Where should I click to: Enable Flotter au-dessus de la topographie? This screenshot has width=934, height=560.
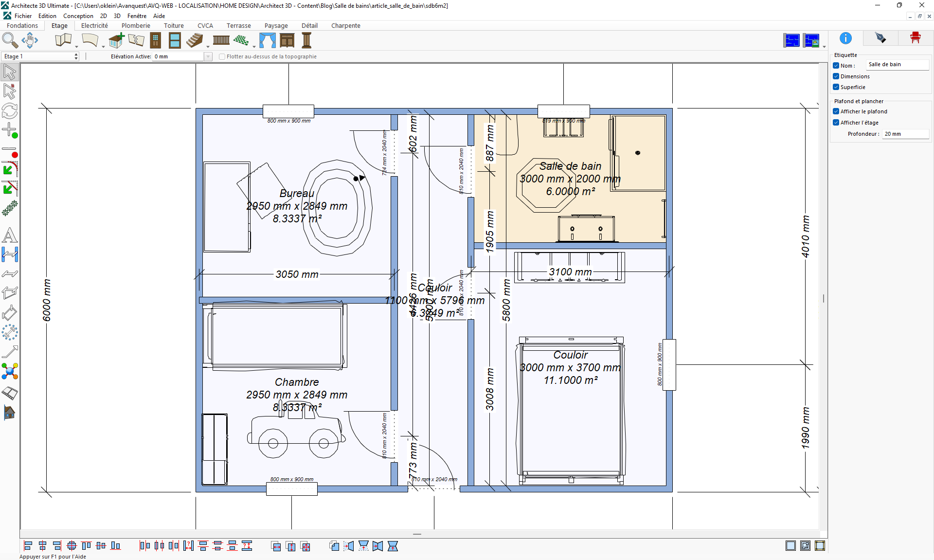pos(222,56)
